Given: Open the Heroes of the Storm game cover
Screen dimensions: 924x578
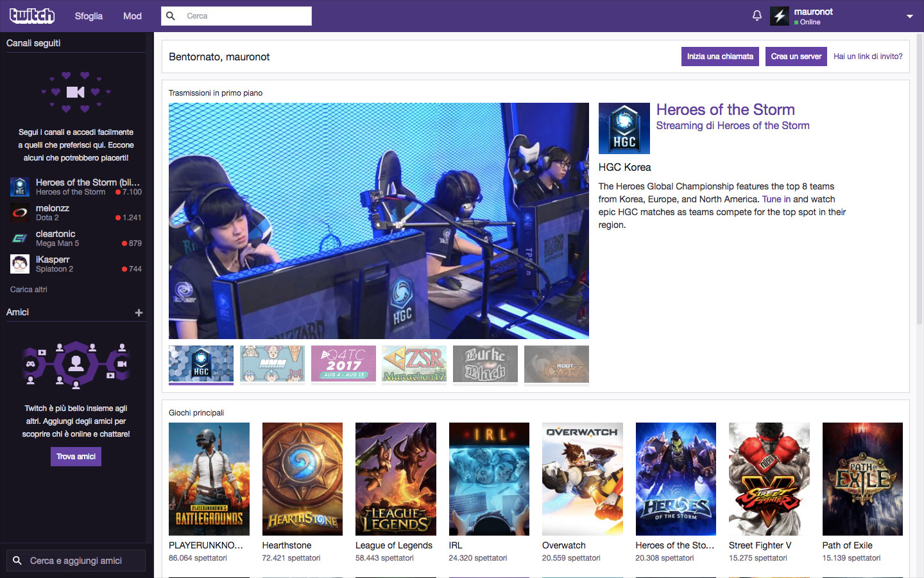Looking at the screenshot, I should pos(676,479).
